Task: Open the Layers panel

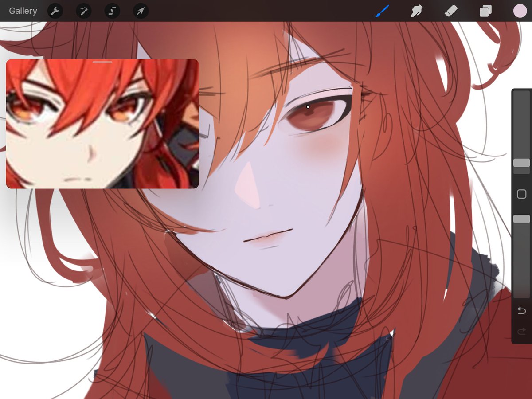Action: pyautogui.click(x=485, y=11)
